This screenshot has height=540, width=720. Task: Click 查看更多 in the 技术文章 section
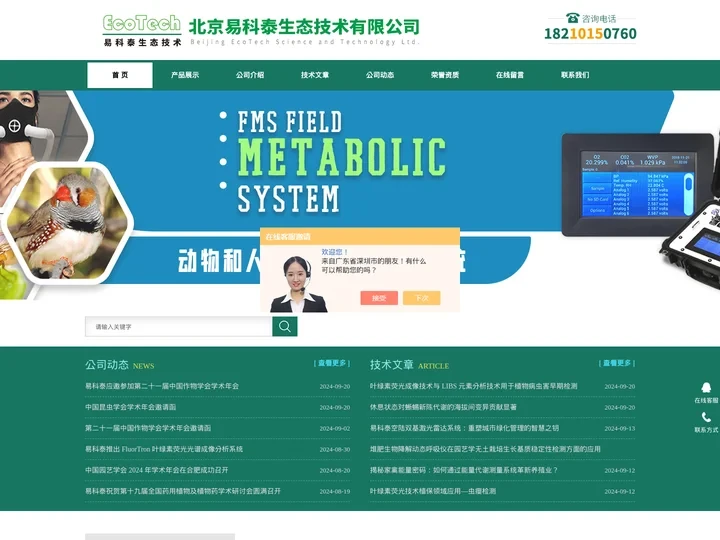(x=617, y=363)
